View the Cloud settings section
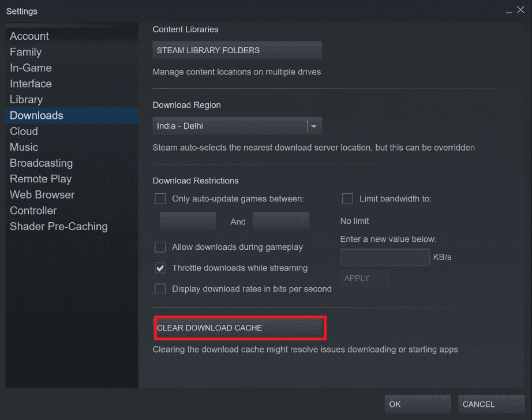 (24, 131)
